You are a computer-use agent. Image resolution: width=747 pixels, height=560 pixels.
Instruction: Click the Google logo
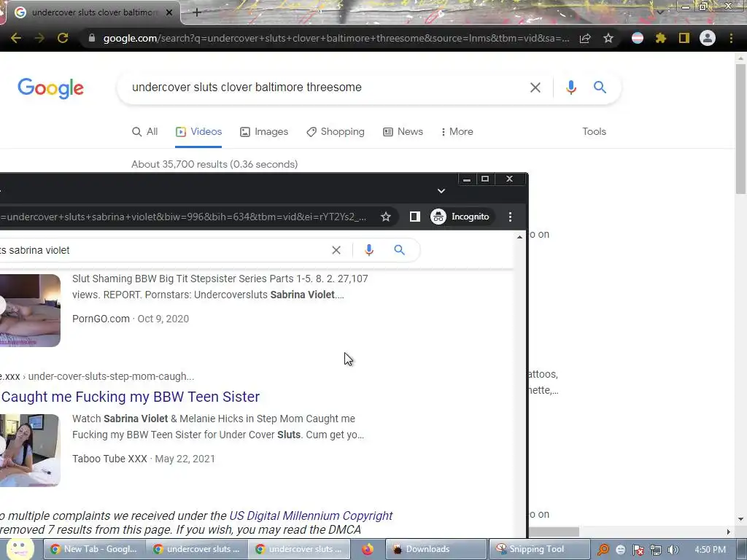(50, 88)
